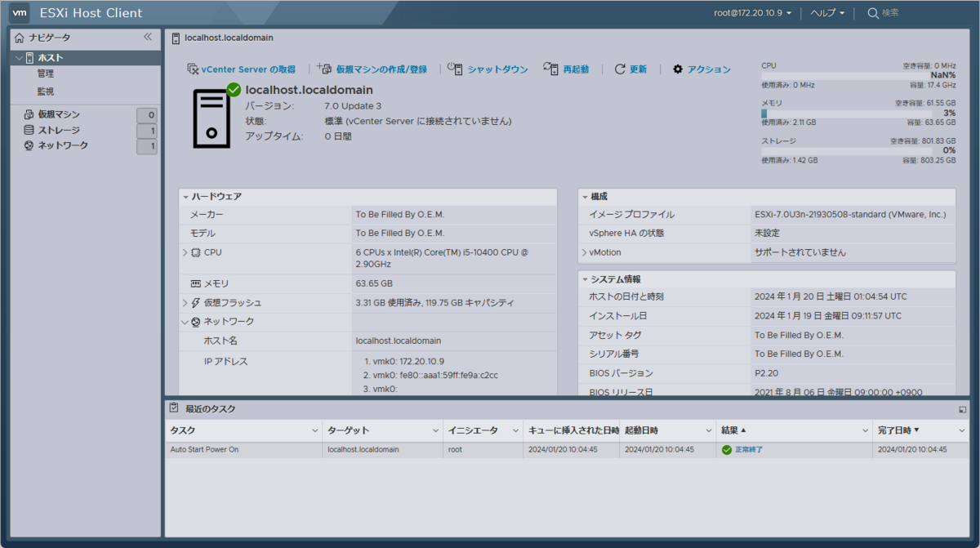Sort by Start time column header
Viewport: 980px width, 548px height.
(x=668, y=430)
